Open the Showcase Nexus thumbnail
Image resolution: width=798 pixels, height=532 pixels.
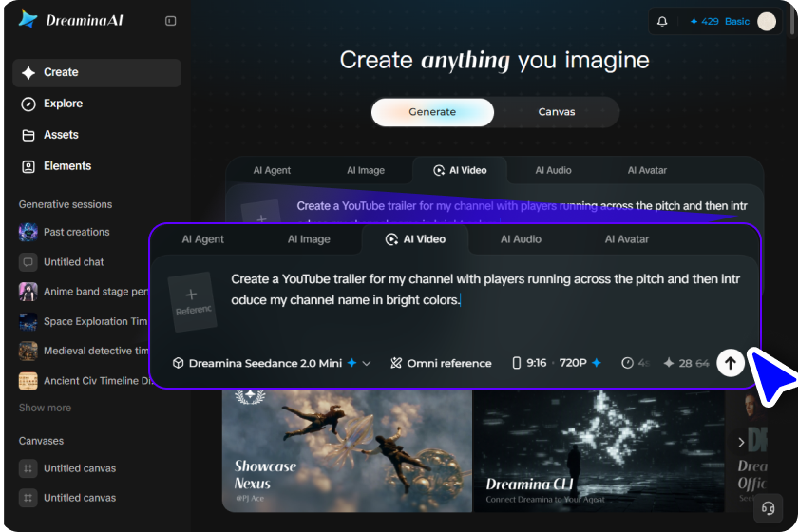point(347,450)
